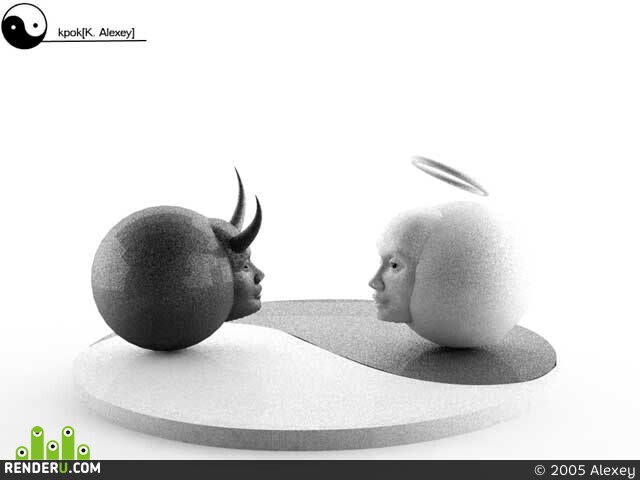Click the rightmost small green monster

coord(83,451)
